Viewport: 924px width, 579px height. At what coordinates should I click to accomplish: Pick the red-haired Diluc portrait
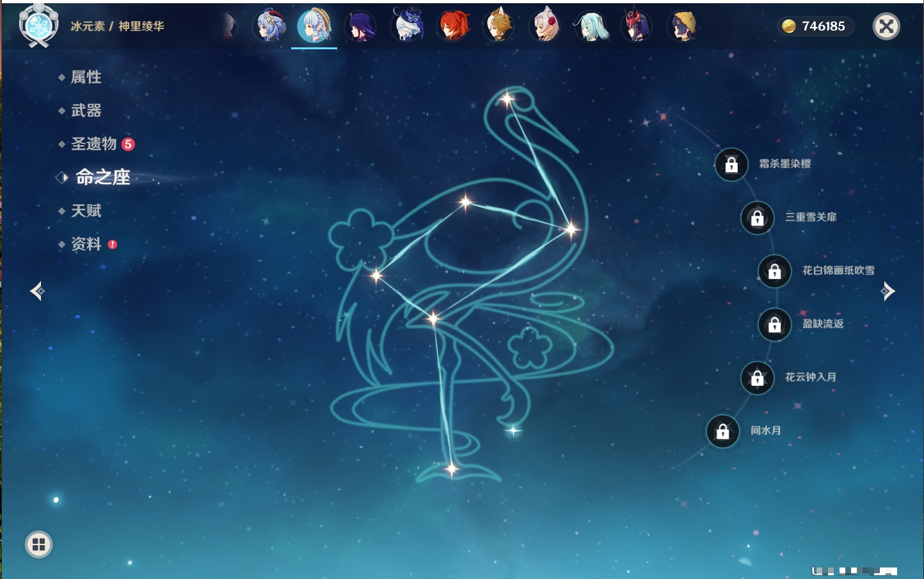[x=454, y=26]
